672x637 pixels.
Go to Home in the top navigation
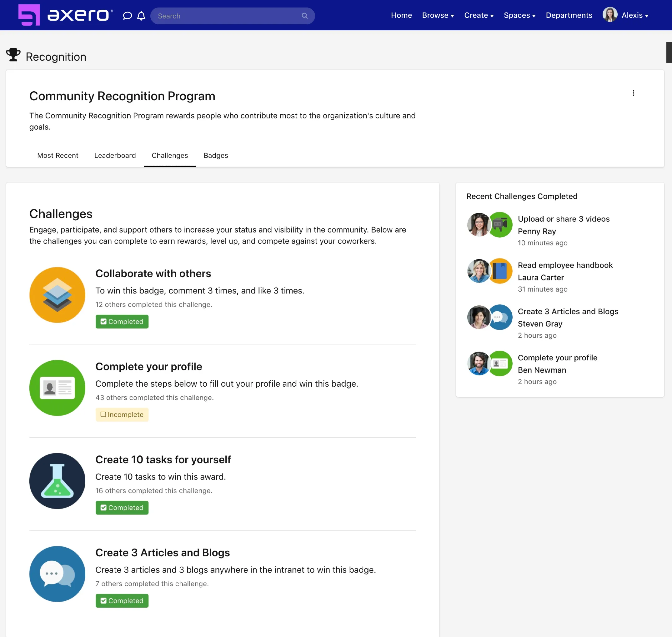pyautogui.click(x=401, y=15)
